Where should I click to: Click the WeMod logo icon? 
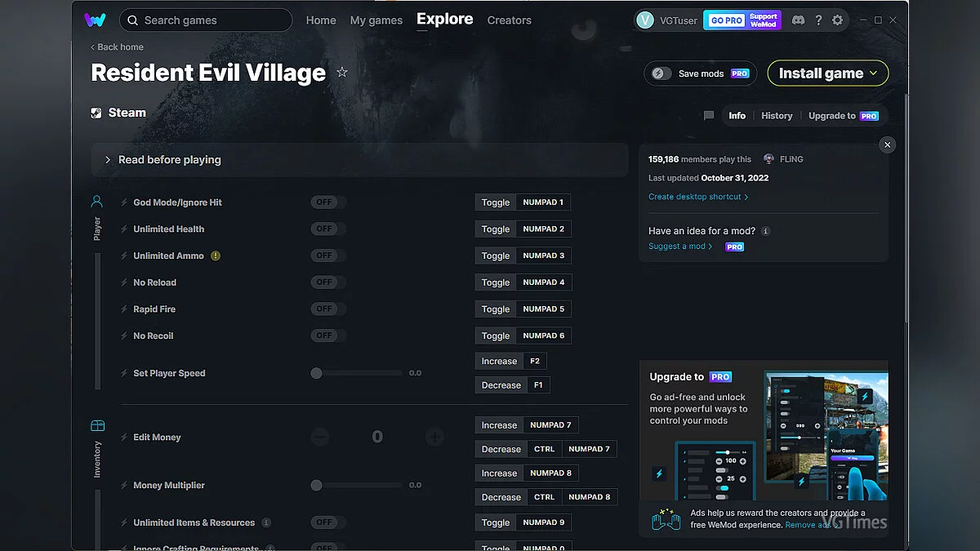pyautogui.click(x=95, y=20)
